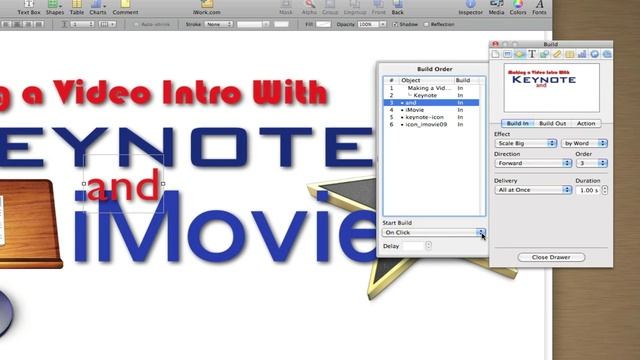Viewport: 640px width, 360px height.
Task: Click the red 'and' text on slide
Action: coord(123,185)
